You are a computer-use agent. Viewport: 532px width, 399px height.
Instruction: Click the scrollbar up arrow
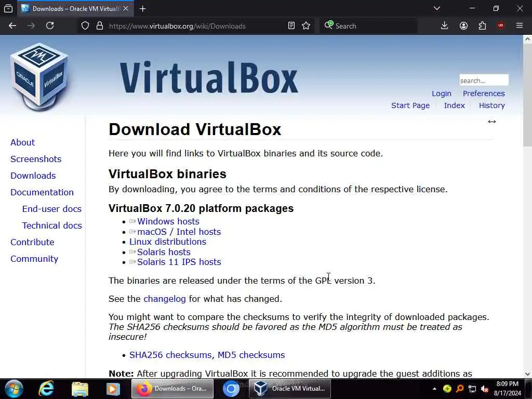tap(527, 39)
